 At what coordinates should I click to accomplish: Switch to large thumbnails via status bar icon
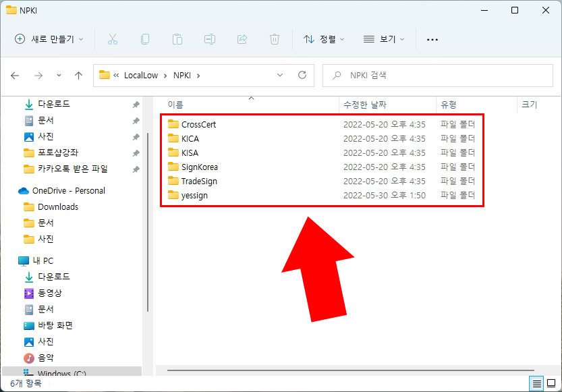pyautogui.click(x=551, y=383)
